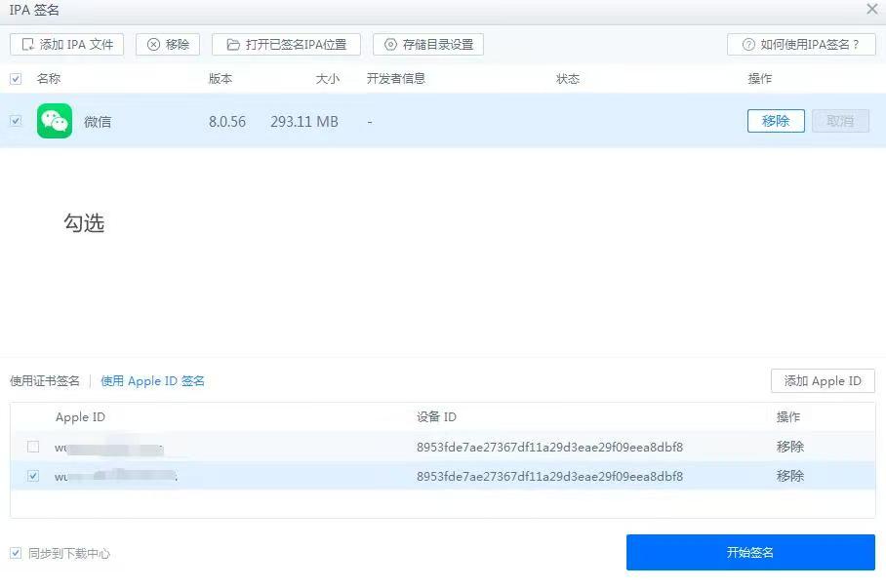Screen dimensions: 886x588
Task: Click the 开始签名 blue button
Action: (x=749, y=552)
